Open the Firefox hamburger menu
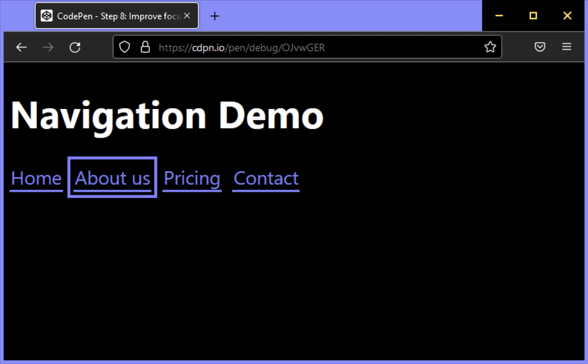Screen dimensions: 588x364 pyautogui.click(x=567, y=47)
